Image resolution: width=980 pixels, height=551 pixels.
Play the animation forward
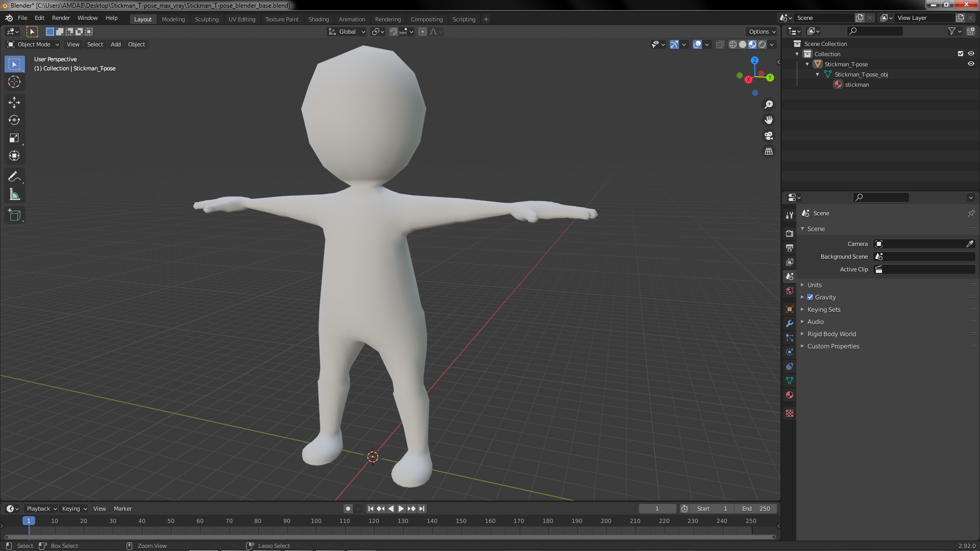click(x=401, y=509)
